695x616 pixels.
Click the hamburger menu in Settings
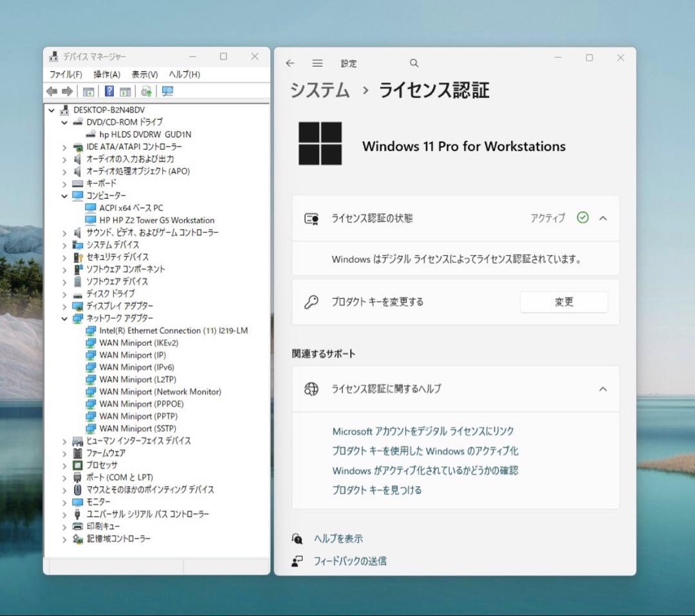pyautogui.click(x=317, y=63)
